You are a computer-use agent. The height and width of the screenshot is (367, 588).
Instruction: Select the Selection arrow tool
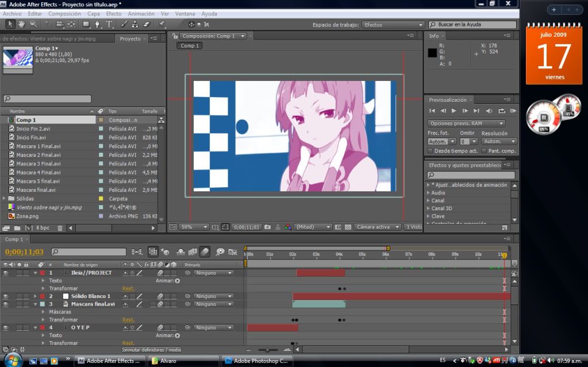coord(10,24)
